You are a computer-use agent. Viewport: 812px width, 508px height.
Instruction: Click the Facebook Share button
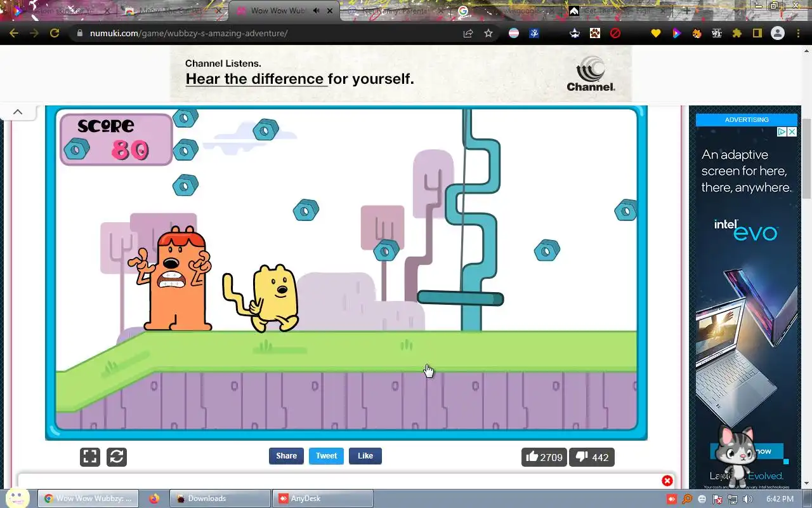pyautogui.click(x=286, y=456)
